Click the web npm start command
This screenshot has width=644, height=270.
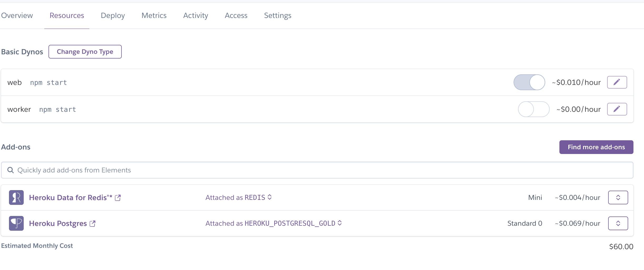click(48, 83)
